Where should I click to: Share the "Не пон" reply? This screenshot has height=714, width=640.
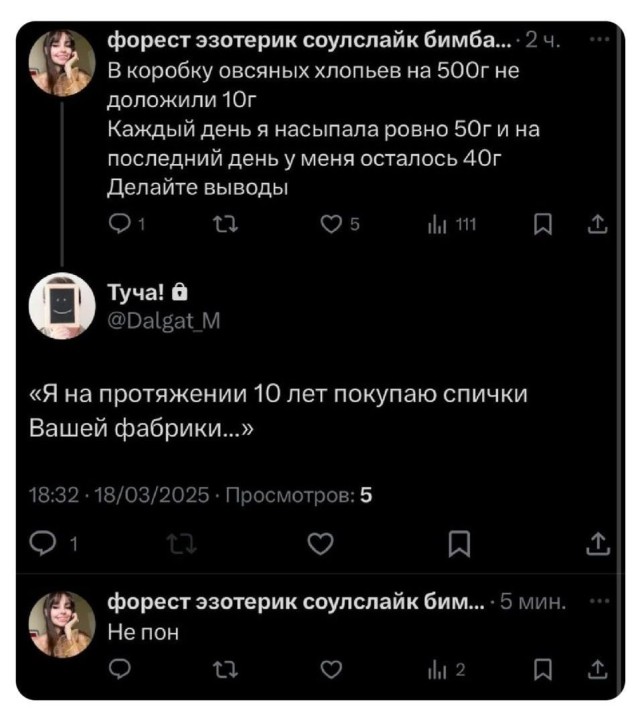[596, 669]
